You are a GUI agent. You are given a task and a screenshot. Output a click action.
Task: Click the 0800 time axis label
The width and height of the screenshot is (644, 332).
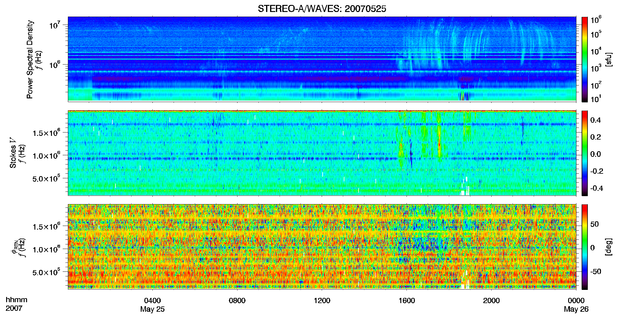tap(237, 301)
